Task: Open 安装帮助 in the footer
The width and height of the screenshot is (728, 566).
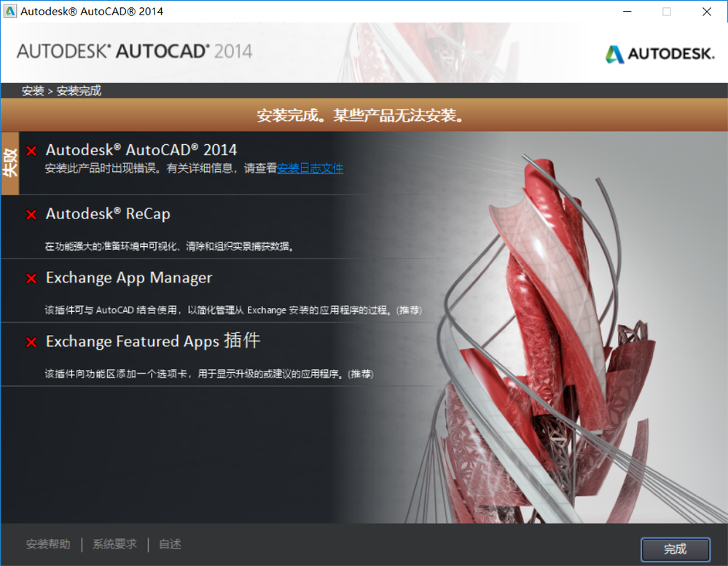Action: point(48,544)
